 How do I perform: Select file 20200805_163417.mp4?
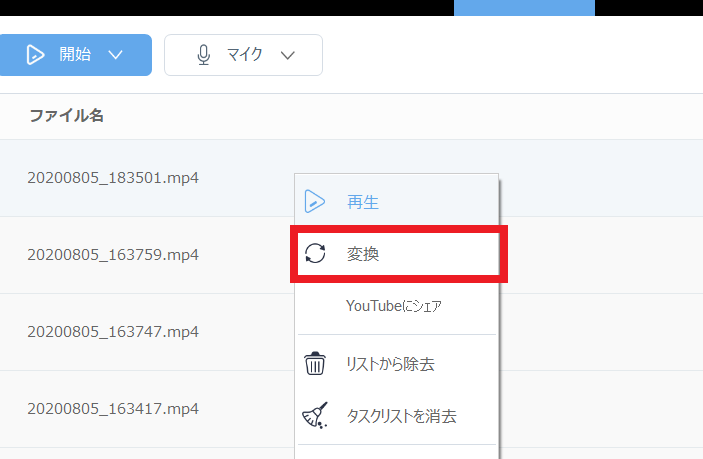(x=113, y=409)
